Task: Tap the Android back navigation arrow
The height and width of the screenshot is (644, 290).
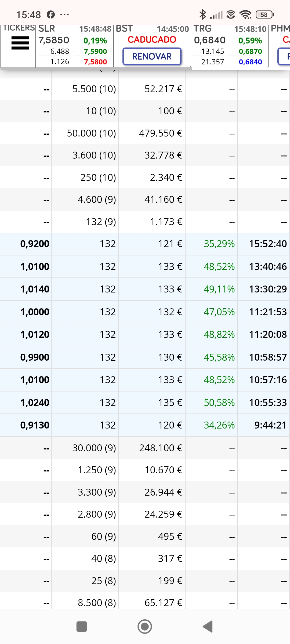Action: tap(208, 627)
